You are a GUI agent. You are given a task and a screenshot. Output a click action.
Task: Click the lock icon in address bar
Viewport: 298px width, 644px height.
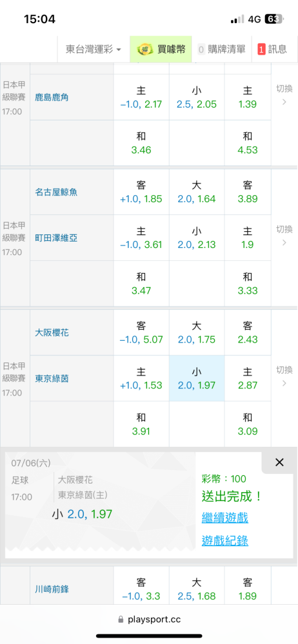(x=121, y=620)
